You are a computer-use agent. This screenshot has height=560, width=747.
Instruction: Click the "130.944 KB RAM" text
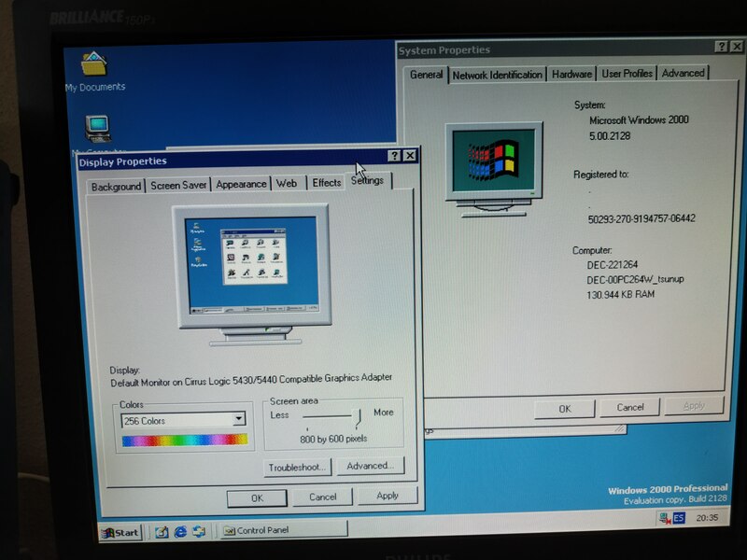click(x=620, y=295)
